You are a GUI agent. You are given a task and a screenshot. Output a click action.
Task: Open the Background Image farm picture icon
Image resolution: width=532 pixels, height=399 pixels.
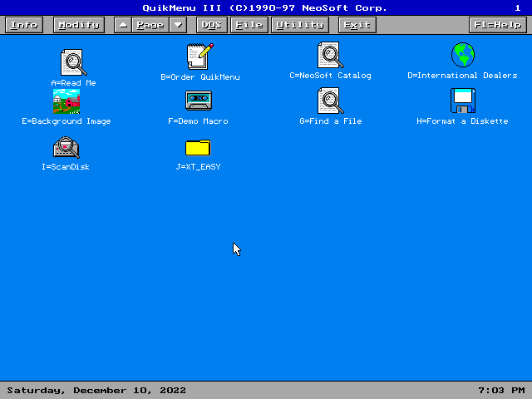click(66, 101)
